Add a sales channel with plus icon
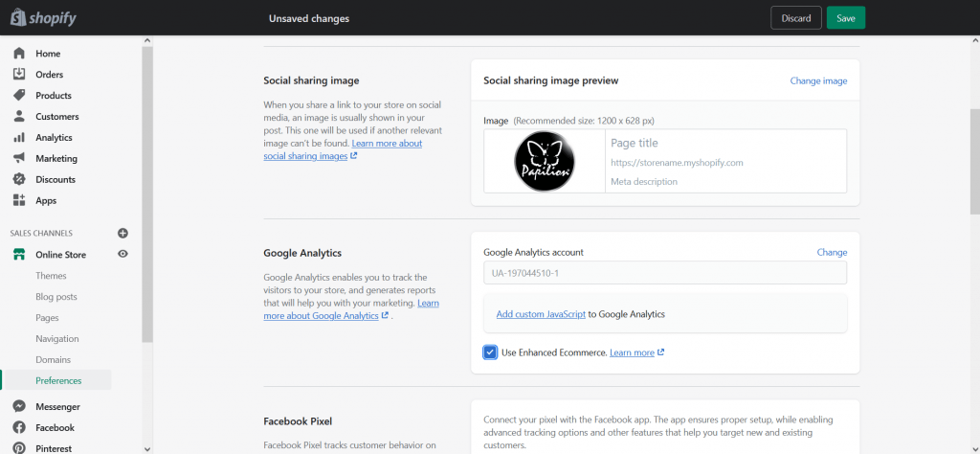Image resolution: width=980 pixels, height=454 pixels. pos(123,234)
